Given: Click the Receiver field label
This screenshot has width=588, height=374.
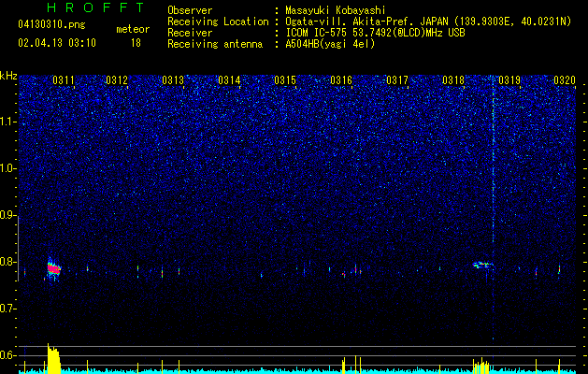Looking at the screenshot, I should [x=190, y=33].
